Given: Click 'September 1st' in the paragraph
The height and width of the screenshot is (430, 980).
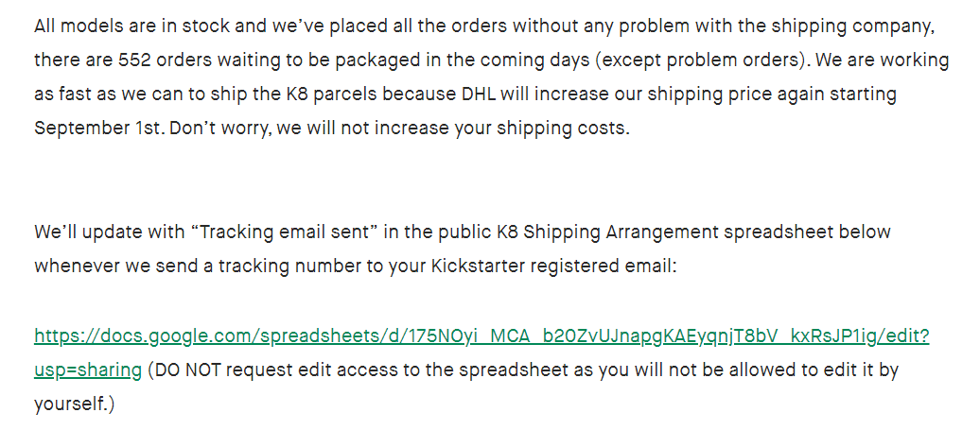Looking at the screenshot, I should pyautogui.click(x=99, y=128).
